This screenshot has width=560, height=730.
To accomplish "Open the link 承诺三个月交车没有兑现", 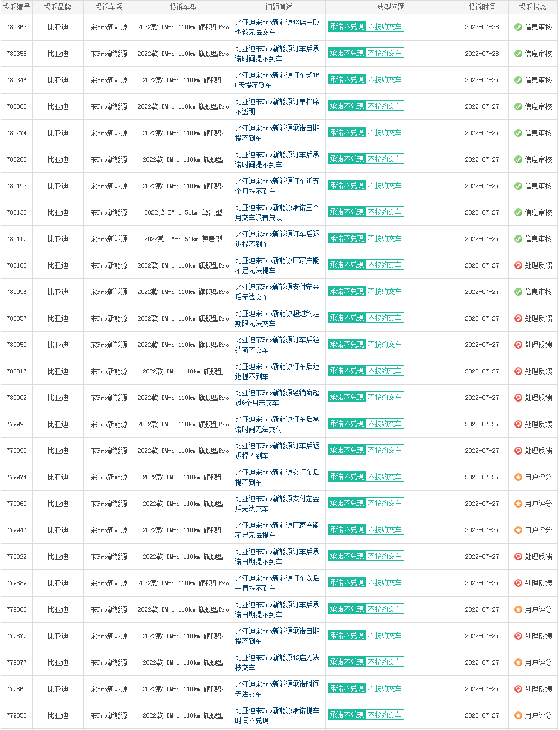I will 277,212.
